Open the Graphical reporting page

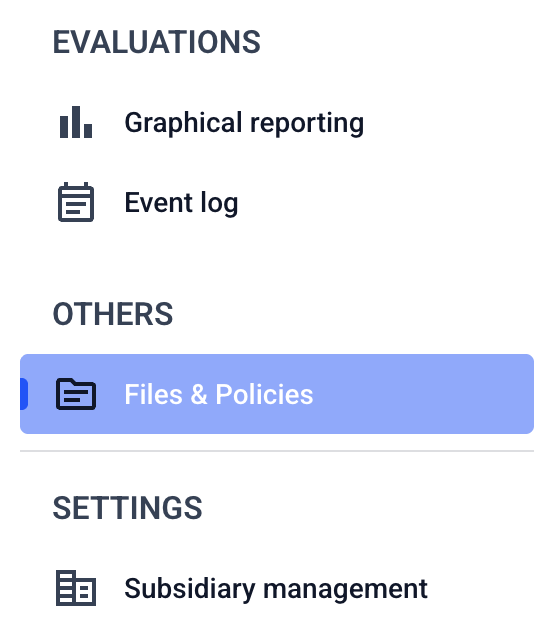244,123
